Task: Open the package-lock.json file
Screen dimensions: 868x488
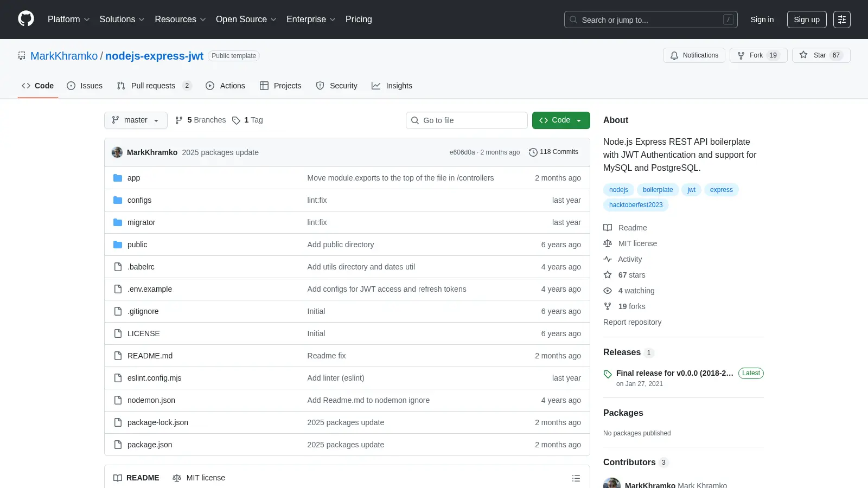Action: (x=157, y=422)
